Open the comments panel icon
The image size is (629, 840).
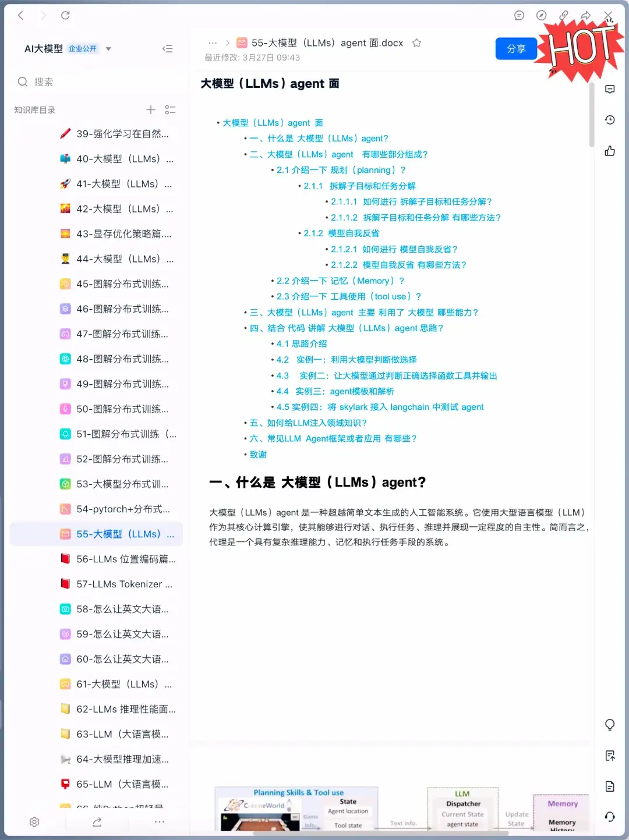click(519, 15)
